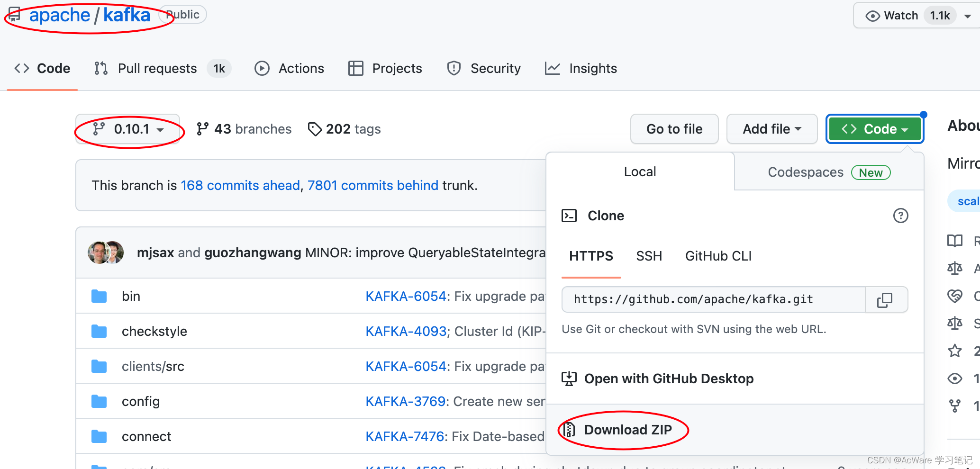Open the Projects tab
This screenshot has width=980, height=469.
coord(385,68)
